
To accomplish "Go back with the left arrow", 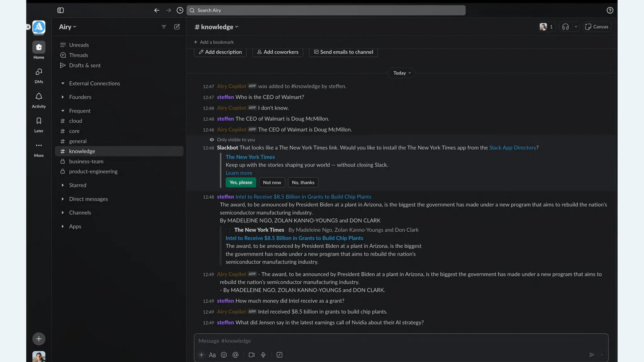I will click(157, 10).
